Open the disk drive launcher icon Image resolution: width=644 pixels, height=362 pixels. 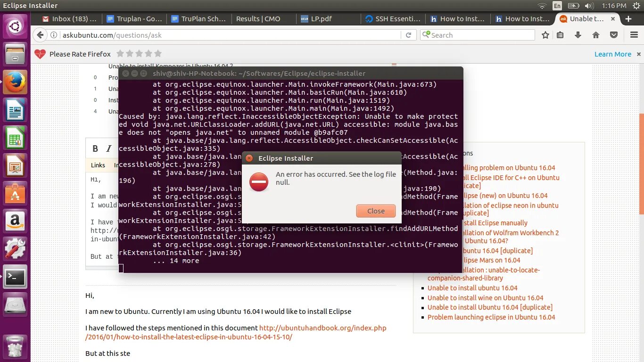15,305
